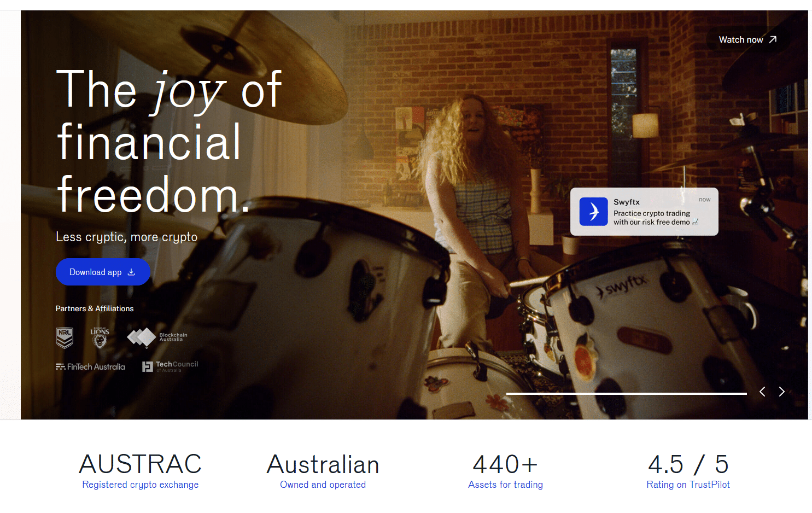Click the FinTech Australia logo
This screenshot has width=812, height=513.
pyautogui.click(x=90, y=367)
